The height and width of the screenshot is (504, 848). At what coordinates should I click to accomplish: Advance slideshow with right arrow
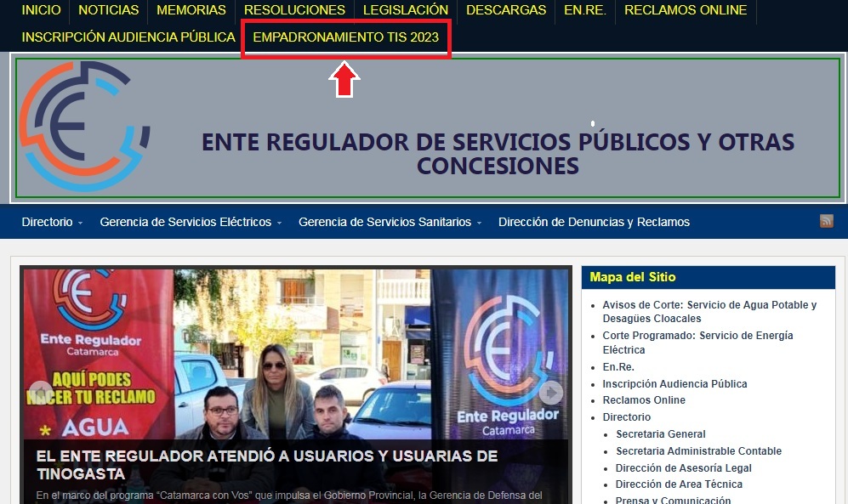[551, 393]
